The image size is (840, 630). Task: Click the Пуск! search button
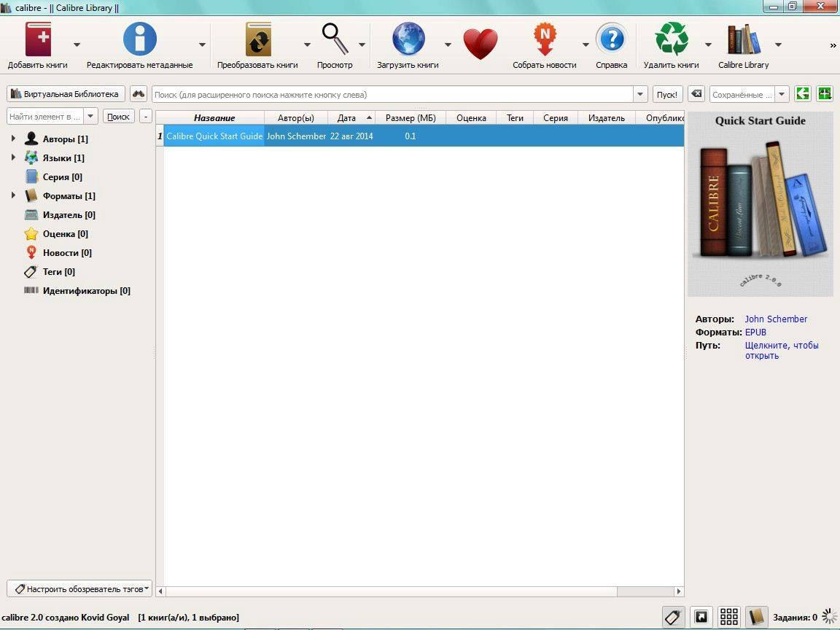click(x=667, y=94)
